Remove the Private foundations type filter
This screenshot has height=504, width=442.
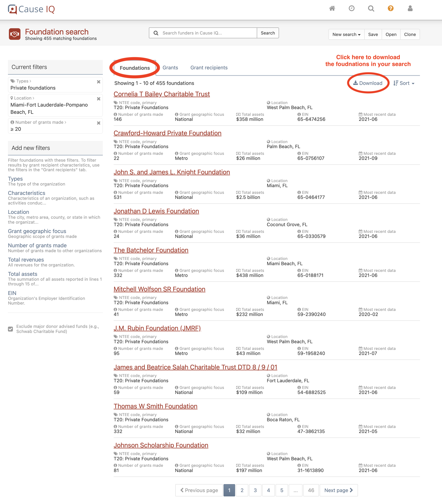[x=98, y=82]
